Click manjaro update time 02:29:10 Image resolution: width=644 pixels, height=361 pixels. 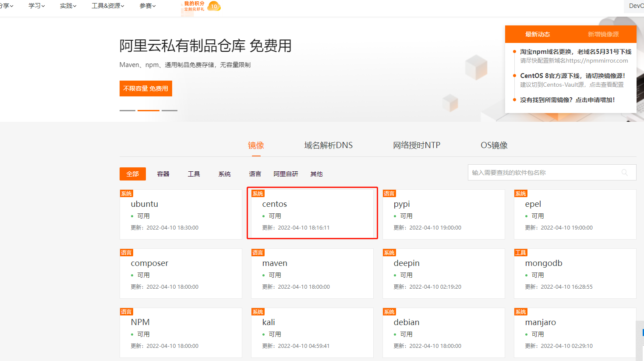point(559,346)
